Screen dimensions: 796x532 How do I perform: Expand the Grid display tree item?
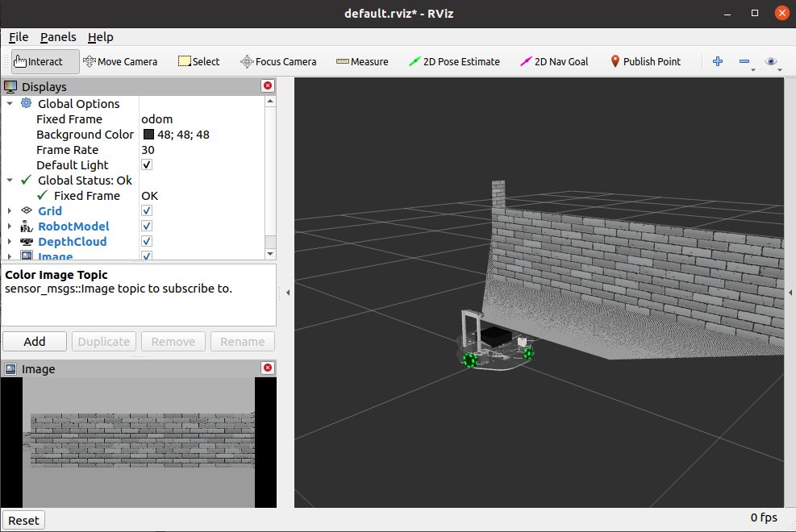click(10, 210)
